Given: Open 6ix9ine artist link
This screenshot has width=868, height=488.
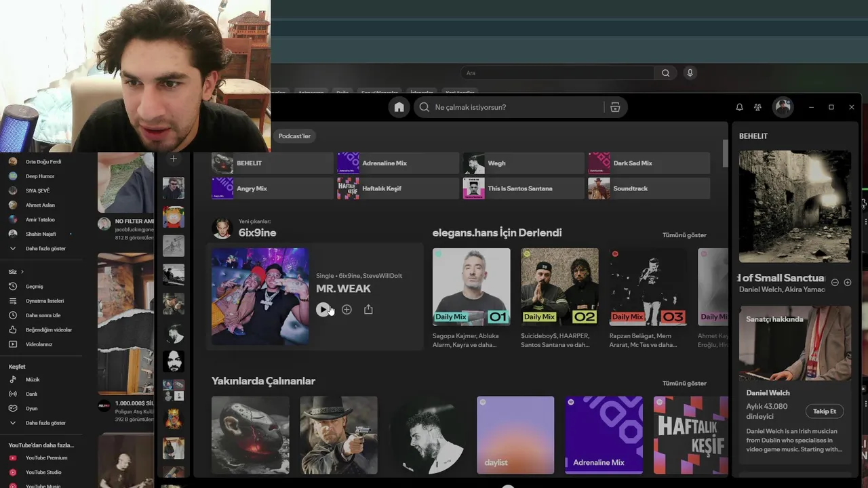Looking at the screenshot, I should (257, 232).
